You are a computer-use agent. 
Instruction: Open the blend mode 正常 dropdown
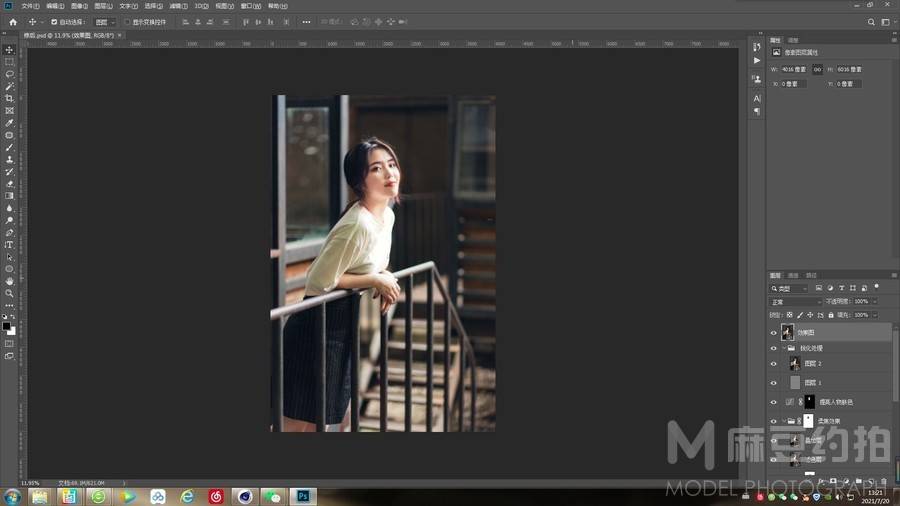796,302
